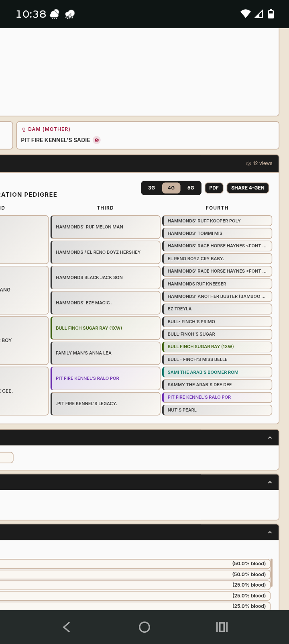Viewport: 289px width, 644px height.
Task: Tap the eye views icon
Action: click(x=248, y=163)
